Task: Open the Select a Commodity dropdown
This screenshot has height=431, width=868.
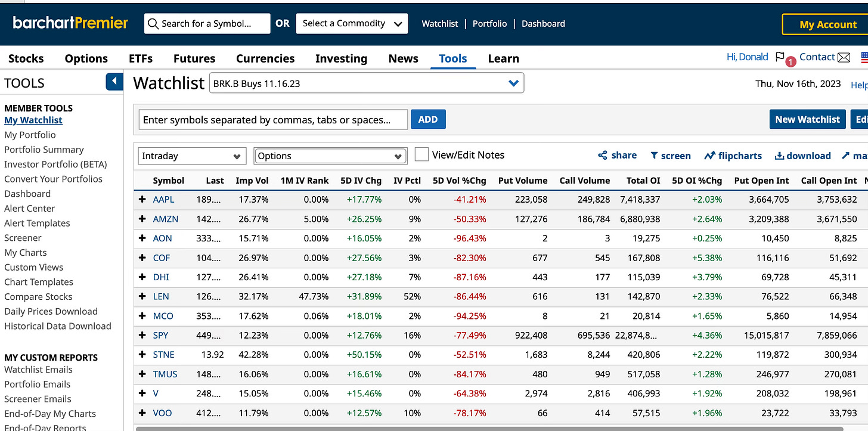Action: (x=352, y=24)
